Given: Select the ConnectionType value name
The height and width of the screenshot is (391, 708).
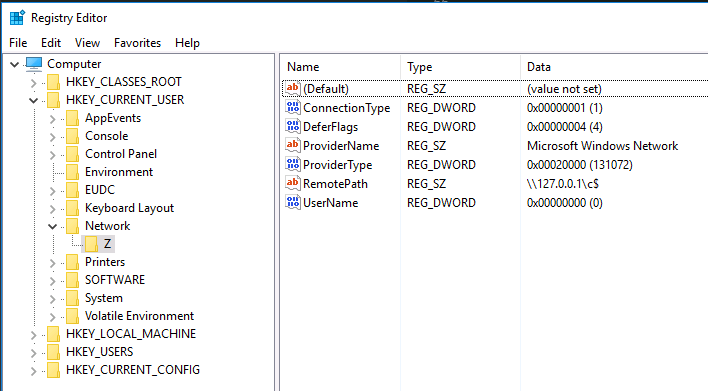Looking at the screenshot, I should [x=346, y=108].
